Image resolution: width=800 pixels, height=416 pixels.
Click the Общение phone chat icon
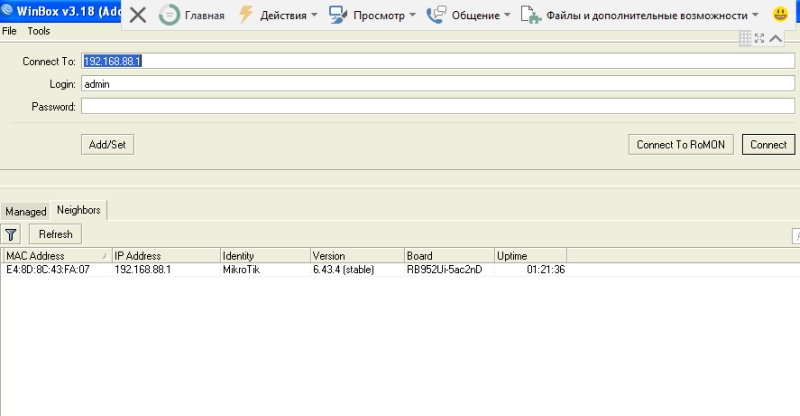pos(436,15)
